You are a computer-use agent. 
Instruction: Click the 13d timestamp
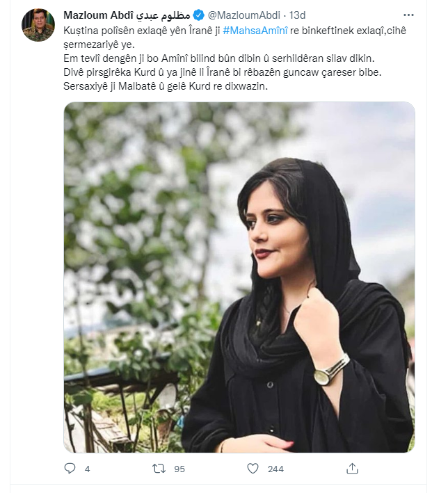pos(297,15)
